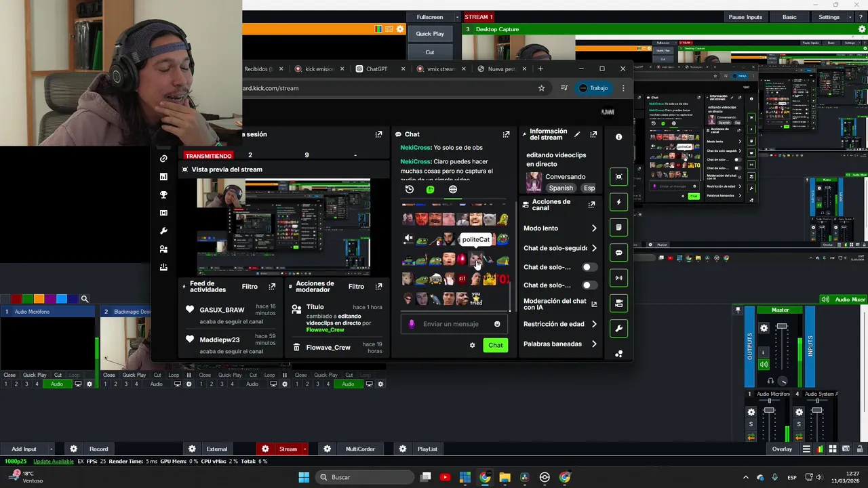Open clips icon in Kick left sidebar

pyautogui.click(x=163, y=213)
